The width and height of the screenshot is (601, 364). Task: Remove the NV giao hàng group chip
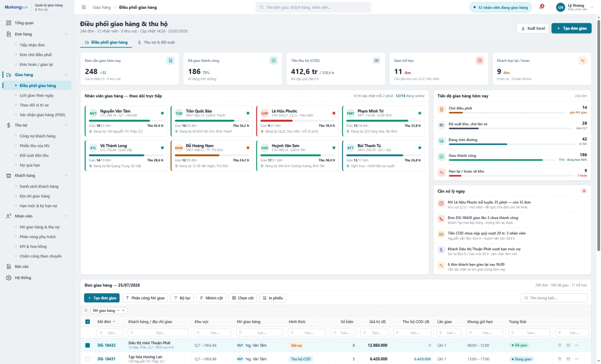pyautogui.click(x=123, y=311)
